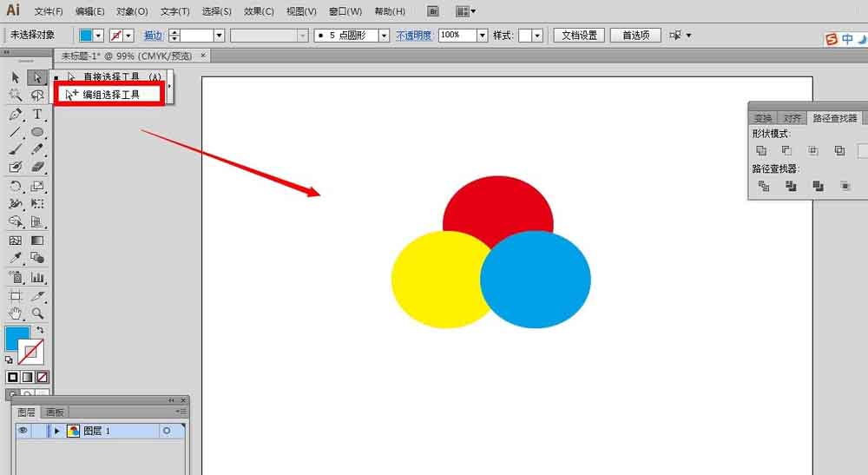The height and width of the screenshot is (475, 868).
Task: Open the 效果(C) menu
Action: pyautogui.click(x=259, y=11)
